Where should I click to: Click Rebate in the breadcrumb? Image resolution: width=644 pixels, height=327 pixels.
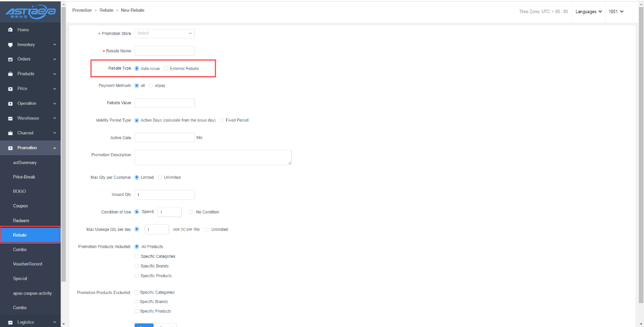[x=106, y=11]
